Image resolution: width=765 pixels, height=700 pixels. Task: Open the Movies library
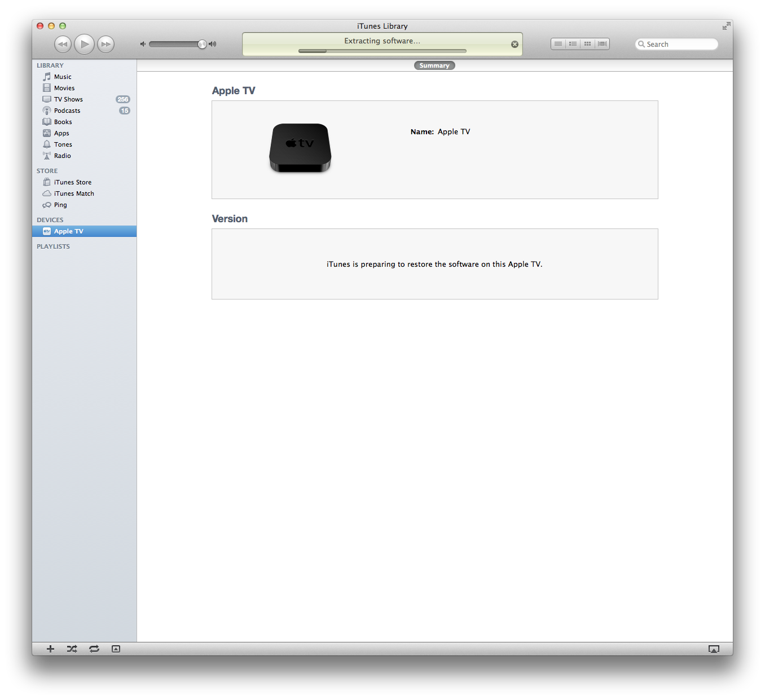(84, 88)
